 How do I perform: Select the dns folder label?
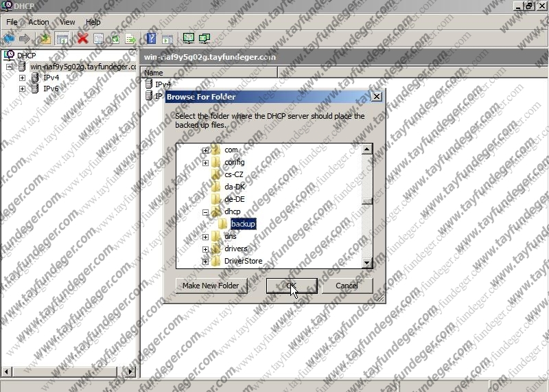pos(231,236)
